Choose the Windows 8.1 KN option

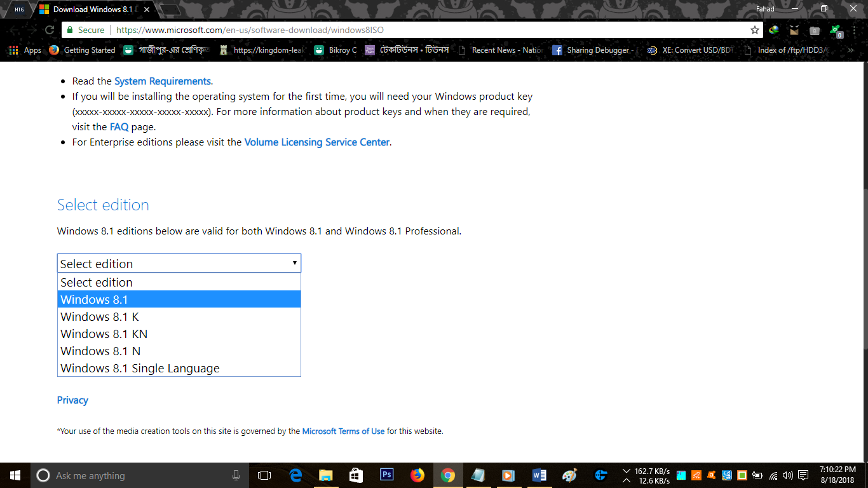(179, 334)
